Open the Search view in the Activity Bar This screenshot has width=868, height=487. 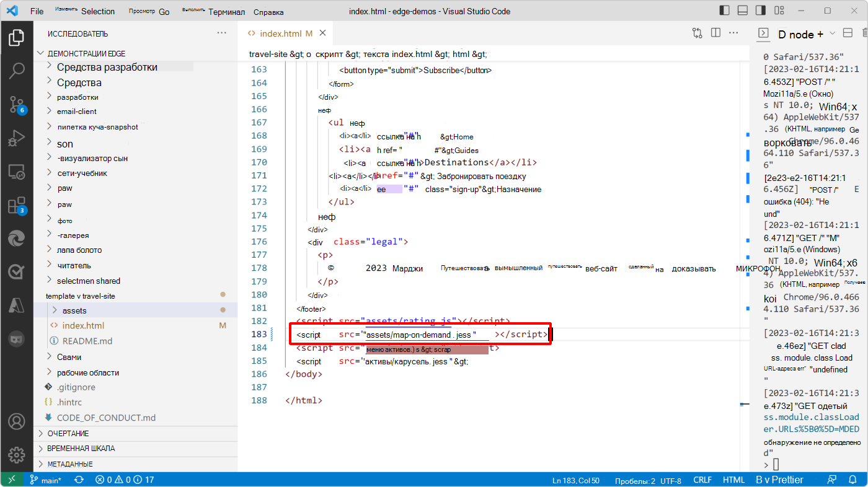[x=17, y=71]
